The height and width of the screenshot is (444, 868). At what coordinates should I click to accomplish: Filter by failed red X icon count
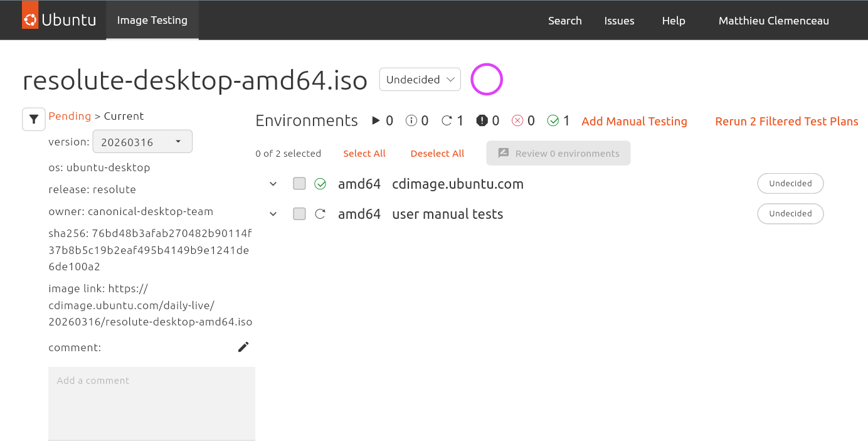(523, 120)
